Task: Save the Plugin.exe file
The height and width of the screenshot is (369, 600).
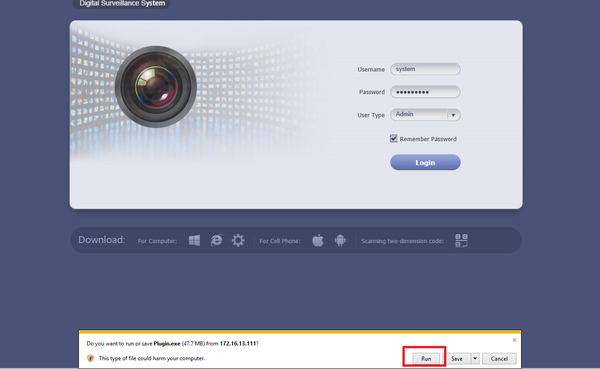Action: [x=457, y=359]
